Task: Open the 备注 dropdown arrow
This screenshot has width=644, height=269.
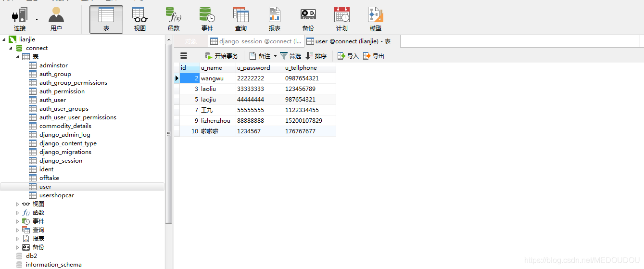Action: point(275,56)
